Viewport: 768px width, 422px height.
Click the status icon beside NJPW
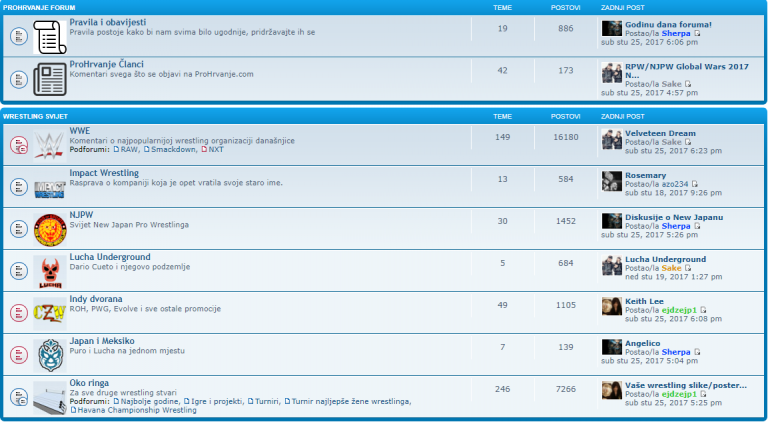(x=19, y=229)
